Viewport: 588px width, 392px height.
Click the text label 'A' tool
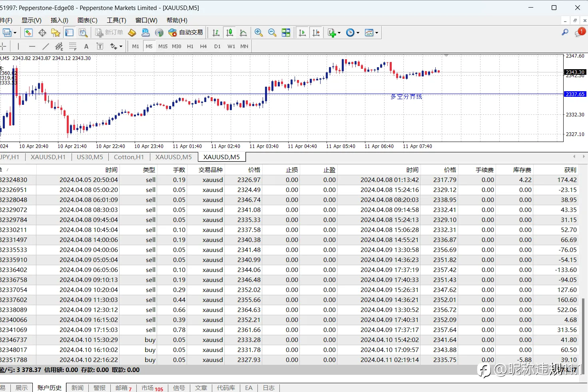[x=86, y=46]
